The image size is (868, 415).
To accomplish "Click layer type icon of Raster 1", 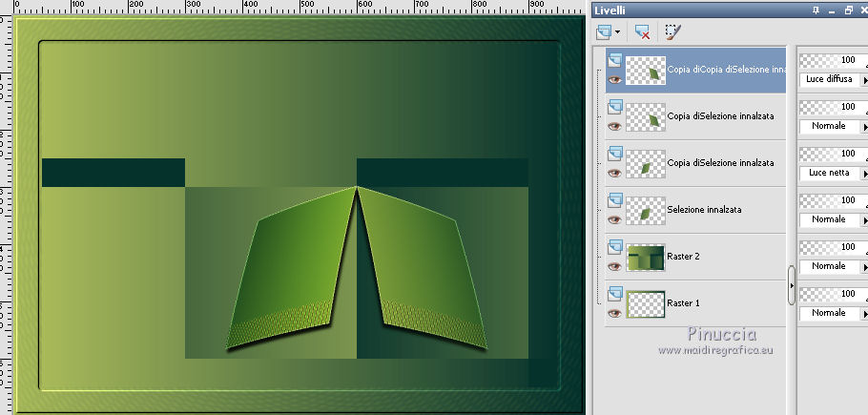I will (x=615, y=294).
